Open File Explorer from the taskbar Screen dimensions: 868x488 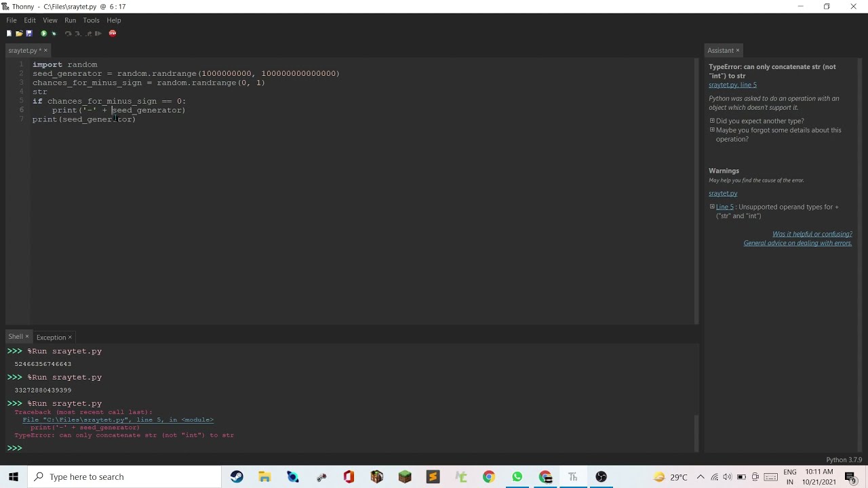pyautogui.click(x=264, y=476)
